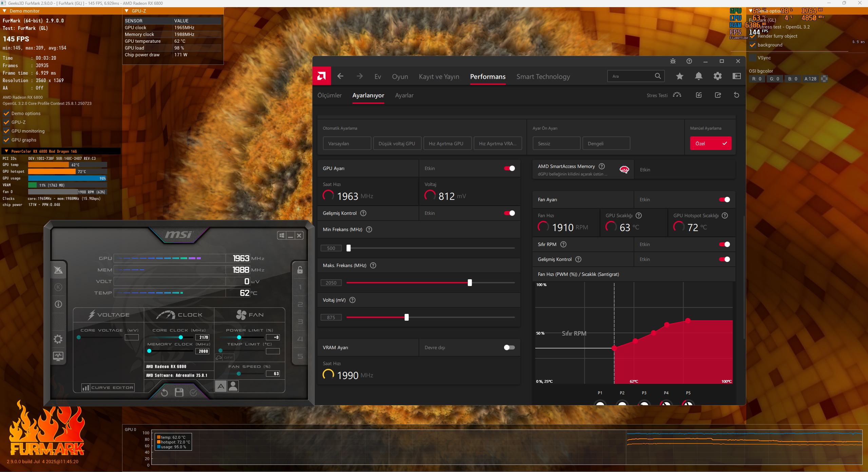Open the settings gear in AMD Software header

[717, 76]
